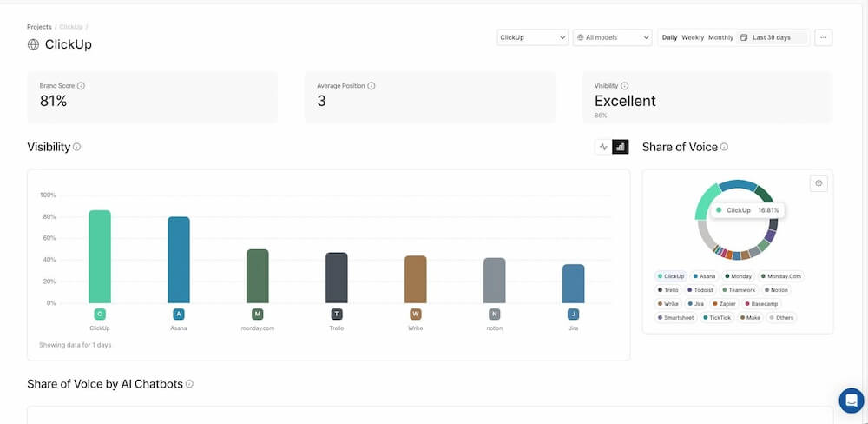
Task: Toggle TickTick legend chip
Action: (718, 318)
